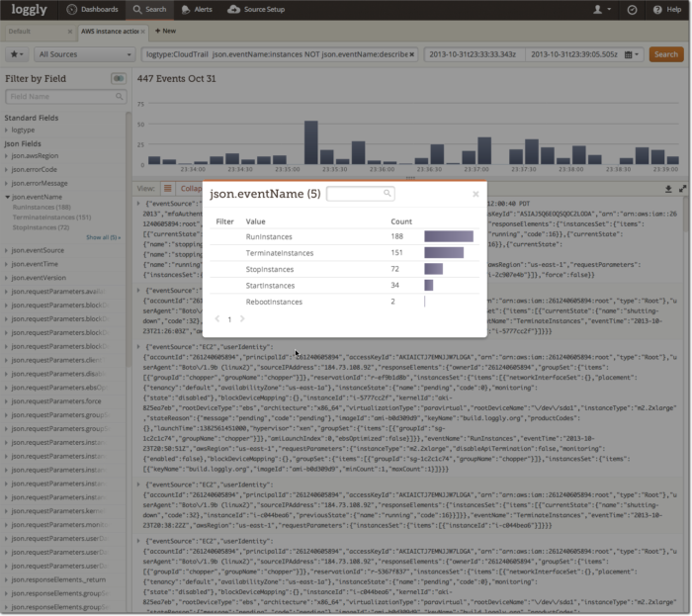The height and width of the screenshot is (616, 692).
Task: Toggle the Filter by Field switch
Action: pos(119,78)
